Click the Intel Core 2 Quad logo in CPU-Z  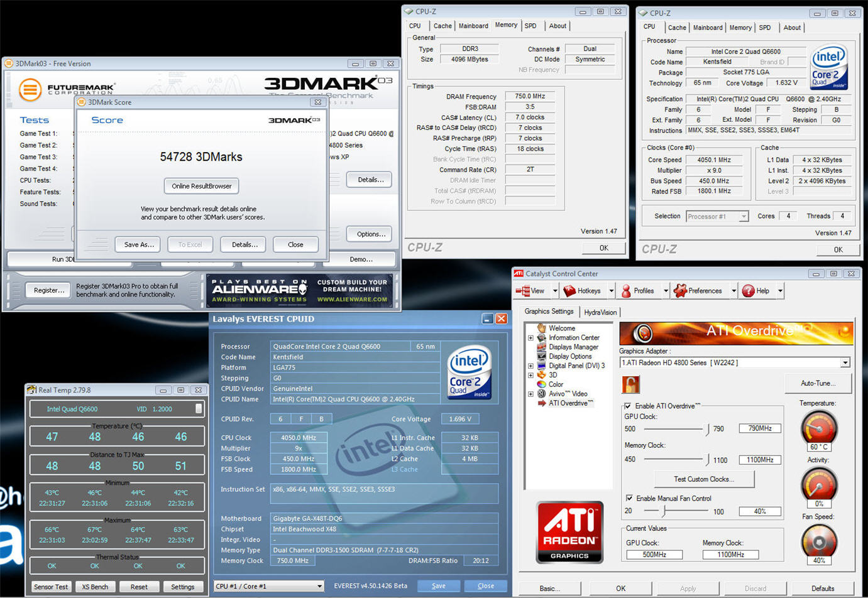coord(829,67)
